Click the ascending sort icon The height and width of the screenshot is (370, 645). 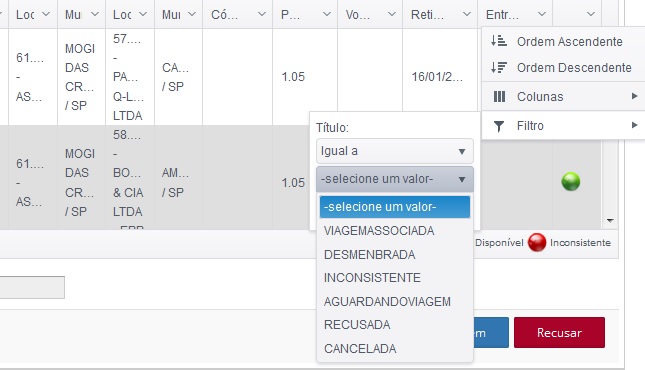pos(499,41)
